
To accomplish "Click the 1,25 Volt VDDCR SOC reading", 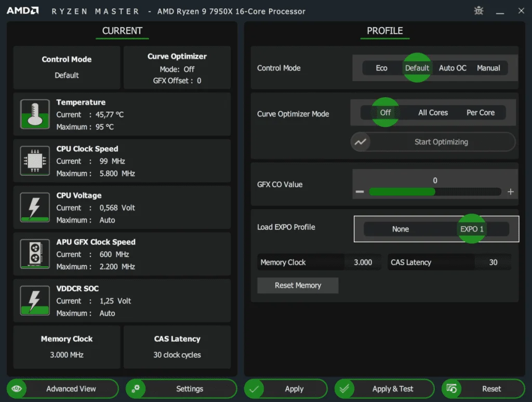I will point(115,301).
